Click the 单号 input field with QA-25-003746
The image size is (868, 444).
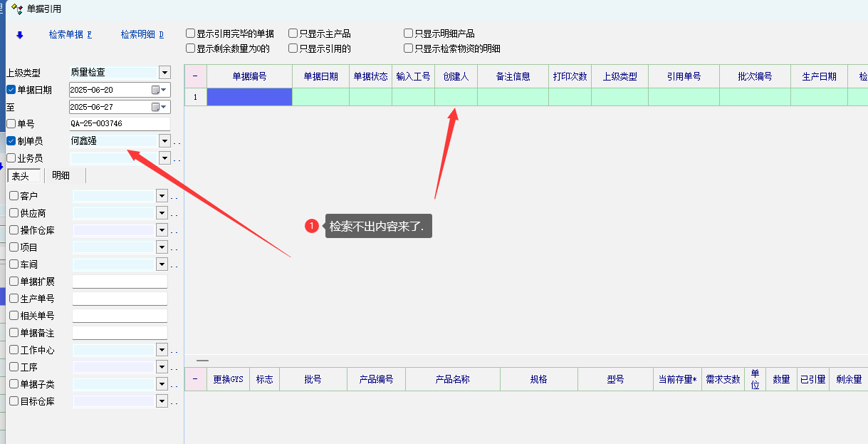[x=119, y=124]
